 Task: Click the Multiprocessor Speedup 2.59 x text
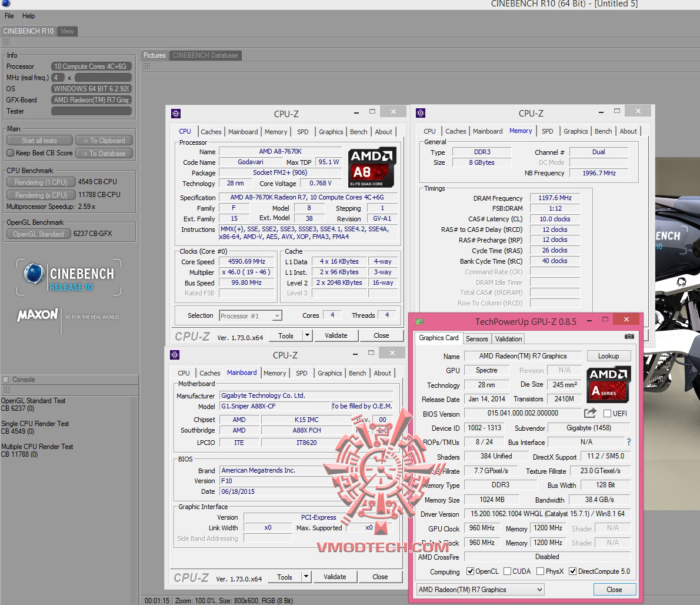pos(51,207)
